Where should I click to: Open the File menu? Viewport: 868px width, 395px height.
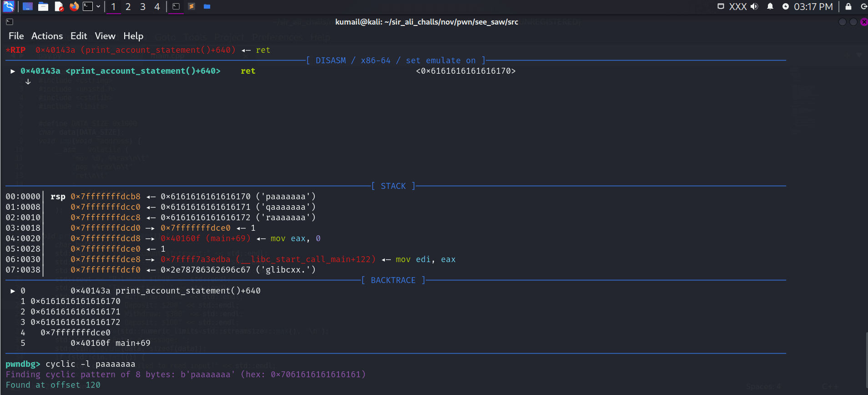(x=16, y=36)
